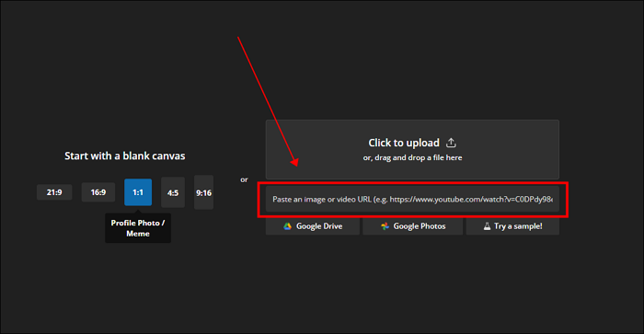
Task: Import from Google Photos
Action: [413, 226]
